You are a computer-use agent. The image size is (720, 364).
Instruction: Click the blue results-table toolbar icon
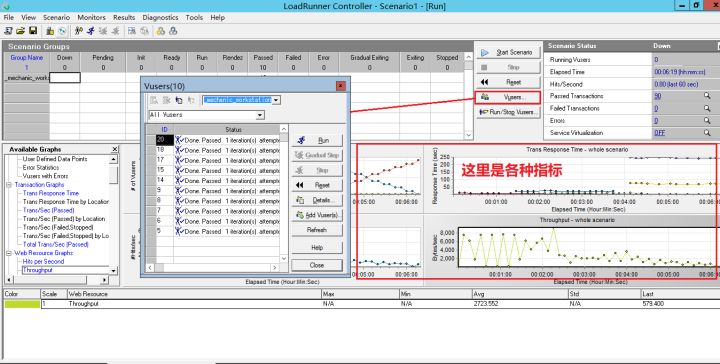pos(132,31)
